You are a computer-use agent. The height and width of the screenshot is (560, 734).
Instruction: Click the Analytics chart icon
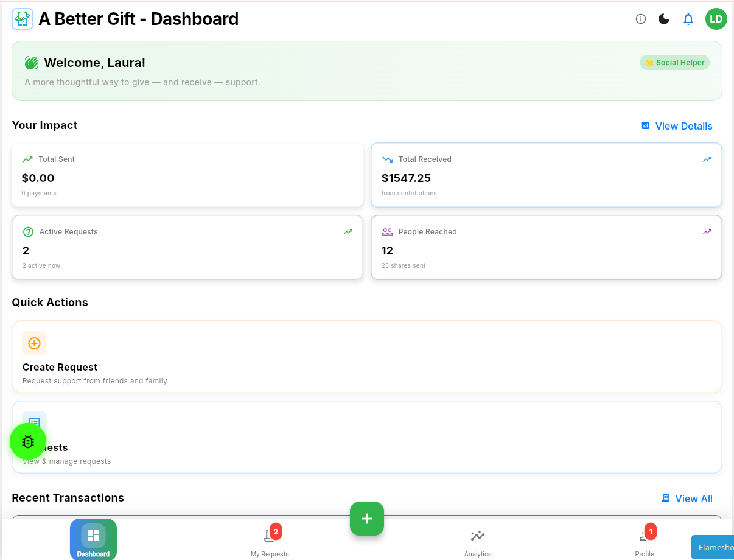tap(478, 536)
